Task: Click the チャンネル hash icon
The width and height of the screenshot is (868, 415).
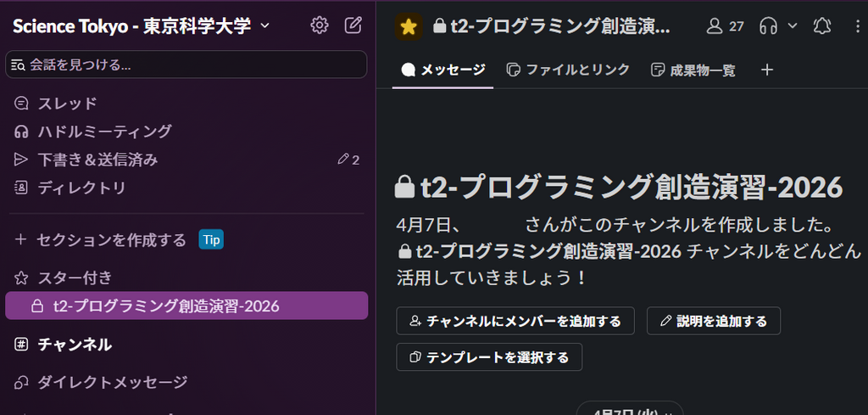Action: (x=21, y=345)
